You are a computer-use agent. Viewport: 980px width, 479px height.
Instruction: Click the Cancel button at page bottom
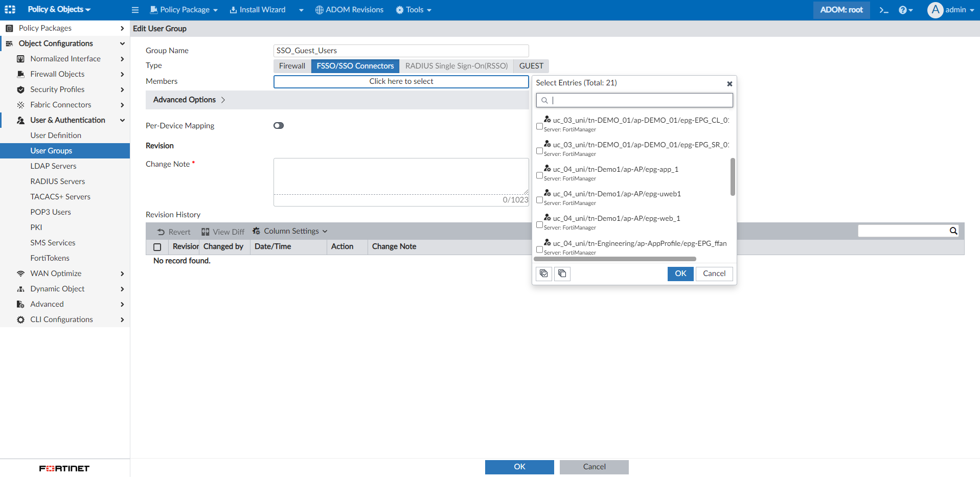tap(594, 467)
